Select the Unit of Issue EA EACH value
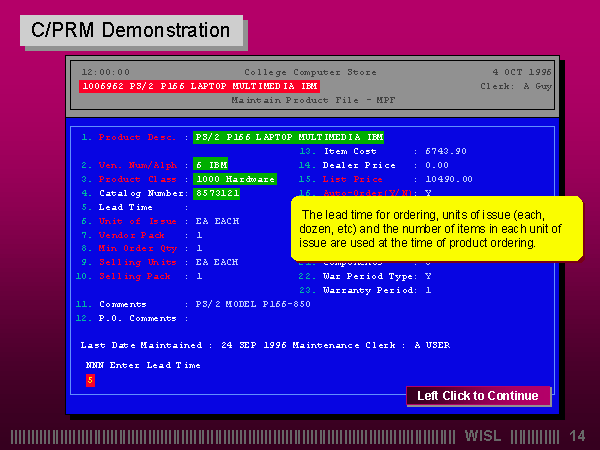Viewport: 600px width, 450px height. tap(217, 220)
